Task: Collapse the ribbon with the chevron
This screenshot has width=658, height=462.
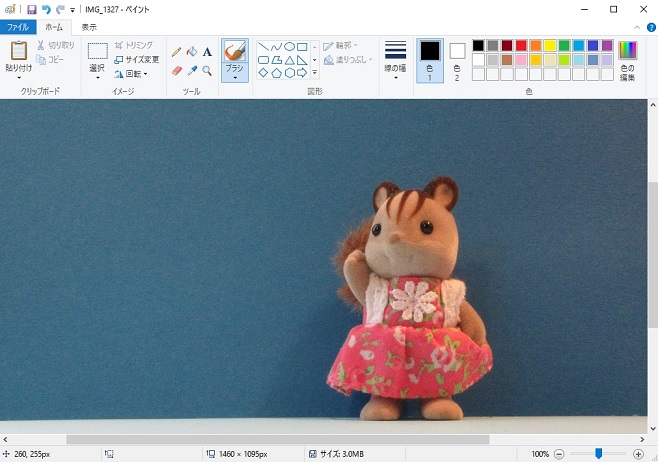Action: click(x=637, y=27)
